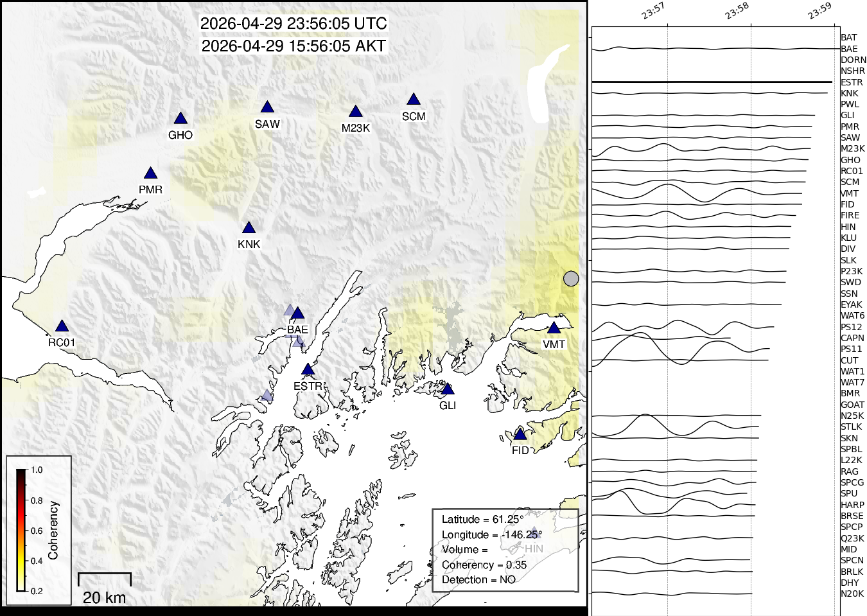Click the Volume = readout line
Viewport: 867px width, 616px height.
pyautogui.click(x=465, y=550)
